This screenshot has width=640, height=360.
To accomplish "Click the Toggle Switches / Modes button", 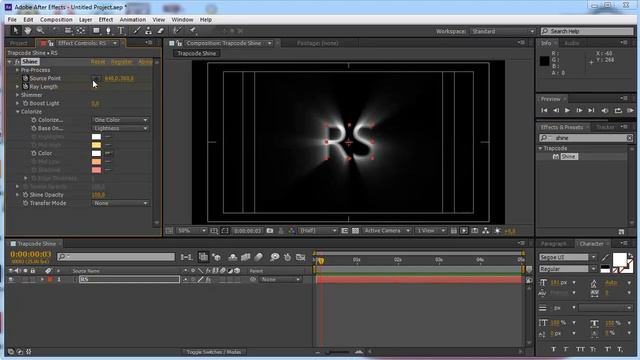I will 213,352.
